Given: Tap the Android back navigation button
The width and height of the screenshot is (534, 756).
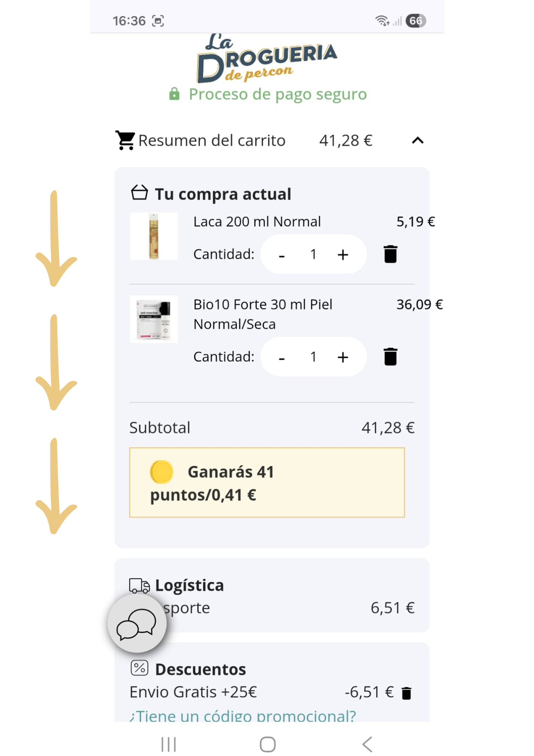Looking at the screenshot, I should pyautogui.click(x=367, y=744).
